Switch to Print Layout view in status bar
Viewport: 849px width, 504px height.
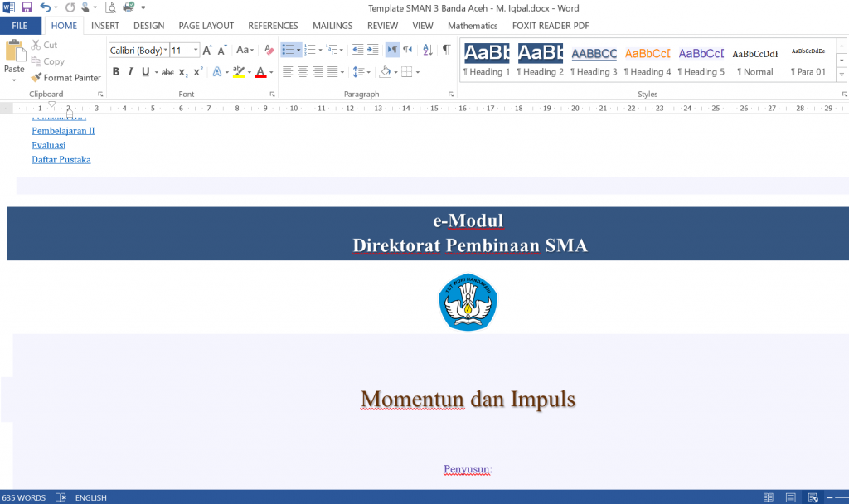point(790,497)
